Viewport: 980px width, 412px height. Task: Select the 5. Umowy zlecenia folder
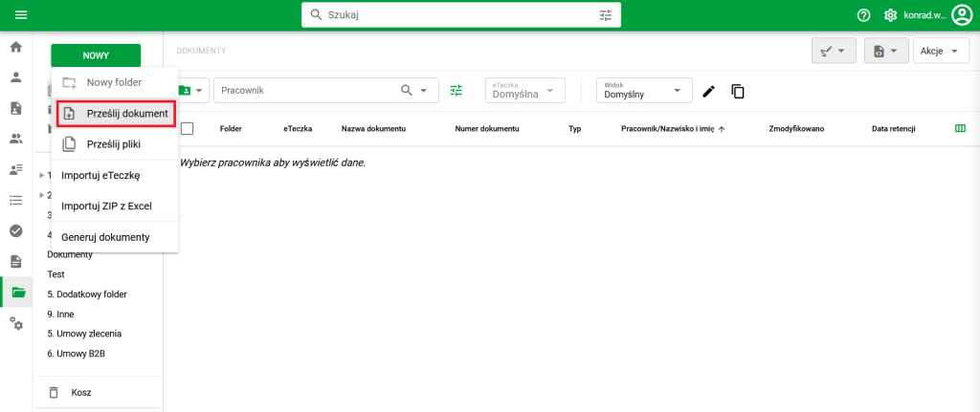84,334
